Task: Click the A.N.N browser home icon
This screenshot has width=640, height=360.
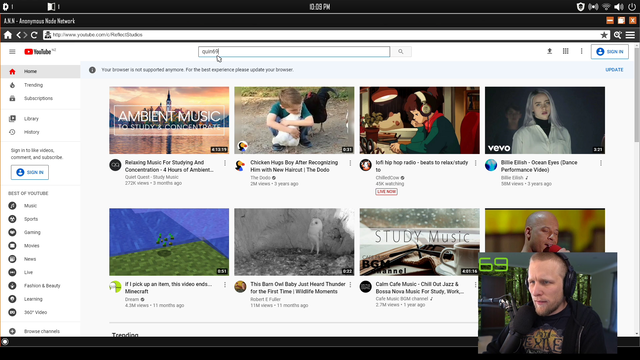Action: [x=8, y=35]
